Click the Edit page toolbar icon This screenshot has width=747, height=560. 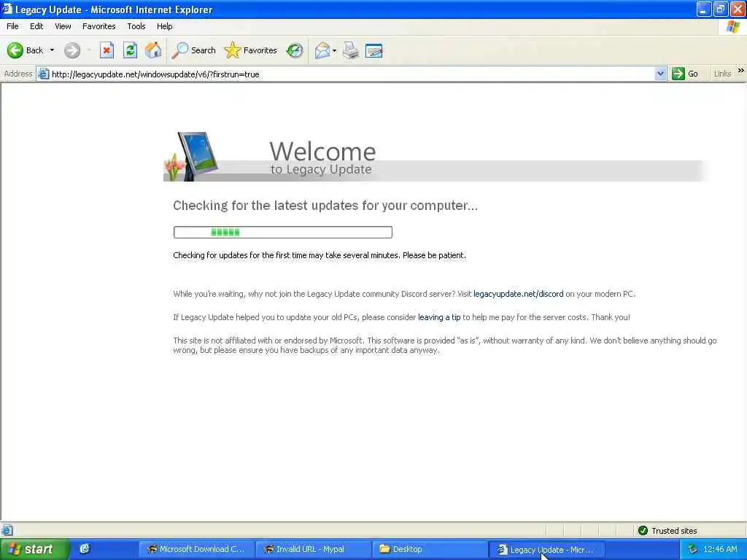pyautogui.click(x=374, y=50)
